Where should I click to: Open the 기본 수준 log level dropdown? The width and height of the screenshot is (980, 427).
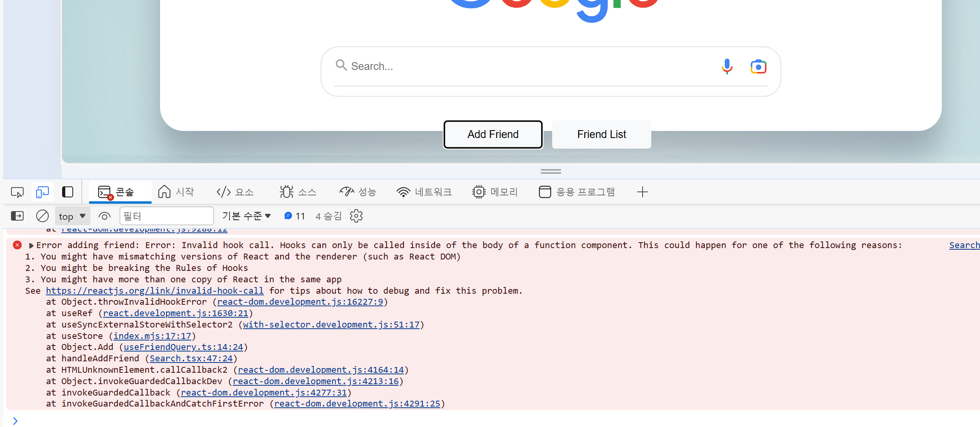(x=247, y=216)
